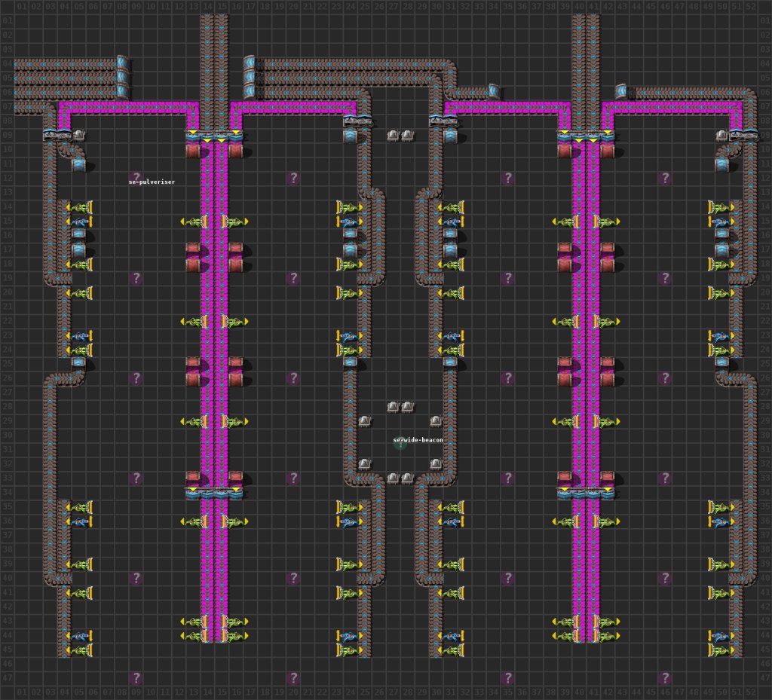Select the splitter at columns 30-31, row 08
Screen dimensions: 772x700
pyautogui.click(x=443, y=121)
